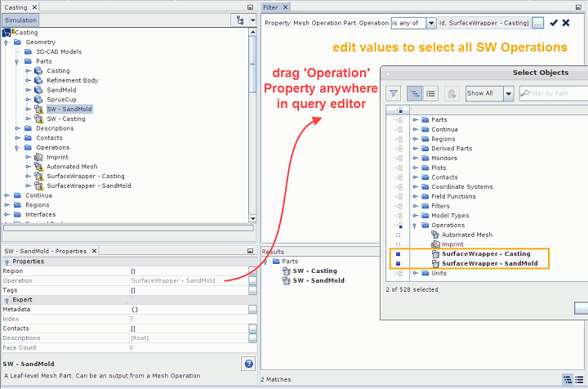This screenshot has width=588, height=389.
Task: Apply the filter with the checkmark icon
Action: 554,23
